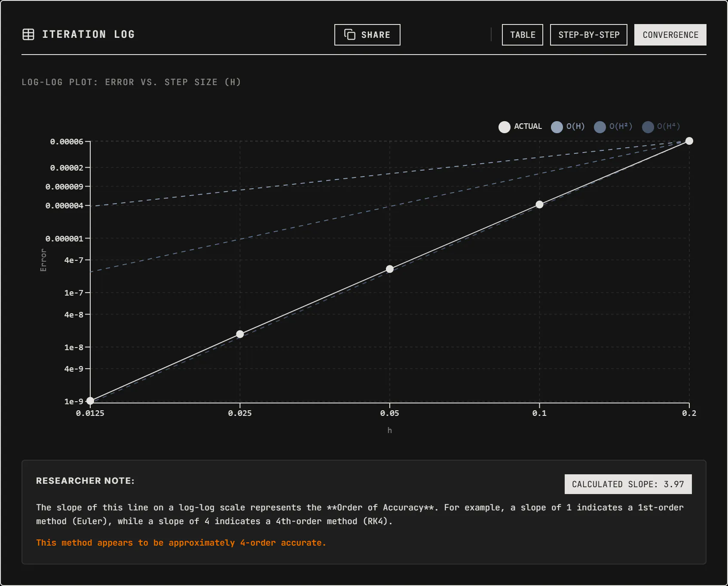The image size is (728, 586).
Task: Click the 4e-8 y-axis label
Action: point(74,314)
